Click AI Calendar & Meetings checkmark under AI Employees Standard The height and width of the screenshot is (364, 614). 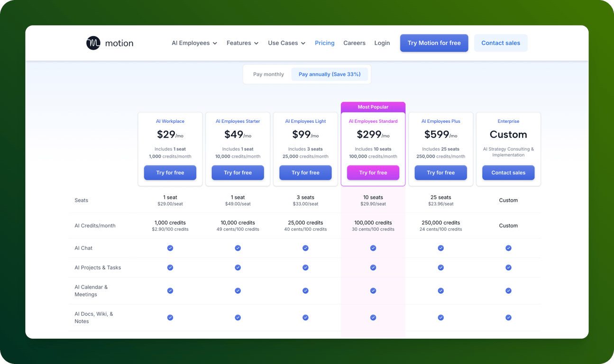(373, 291)
